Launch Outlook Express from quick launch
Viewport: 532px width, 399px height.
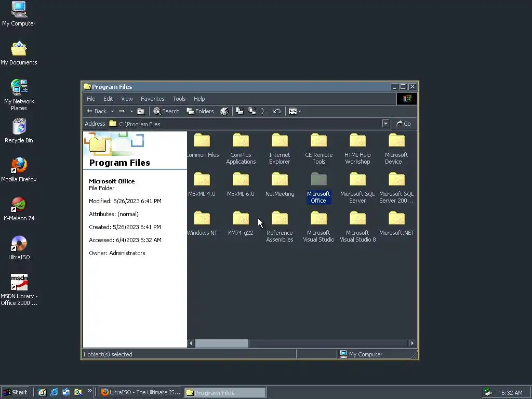(x=66, y=392)
